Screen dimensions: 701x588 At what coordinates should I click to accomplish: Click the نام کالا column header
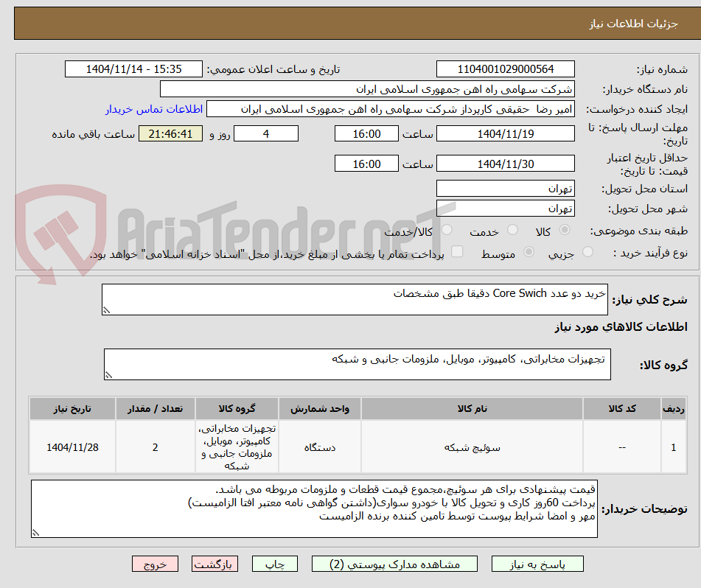pyautogui.click(x=472, y=408)
